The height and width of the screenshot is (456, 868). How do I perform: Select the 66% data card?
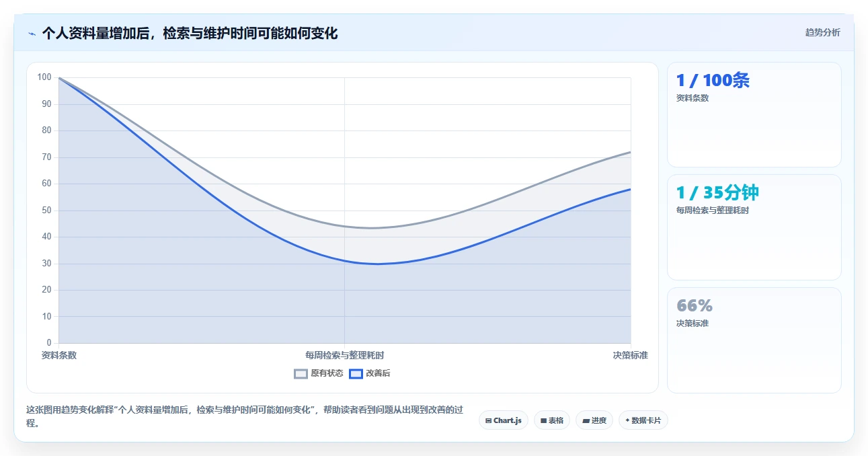pos(754,340)
